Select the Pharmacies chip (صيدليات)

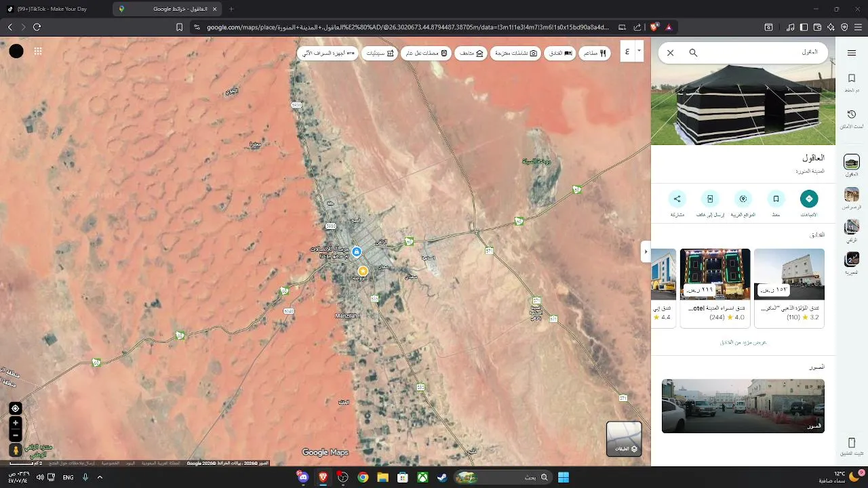pos(380,53)
